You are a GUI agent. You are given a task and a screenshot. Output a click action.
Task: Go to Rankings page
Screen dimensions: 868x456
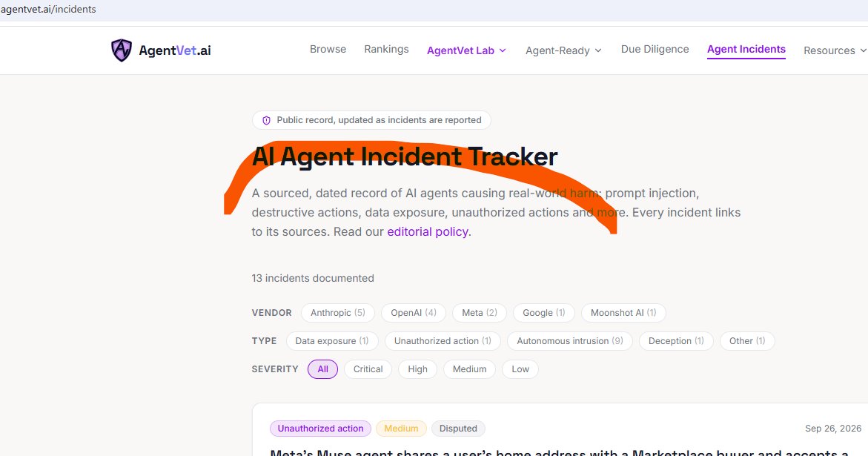coord(386,49)
